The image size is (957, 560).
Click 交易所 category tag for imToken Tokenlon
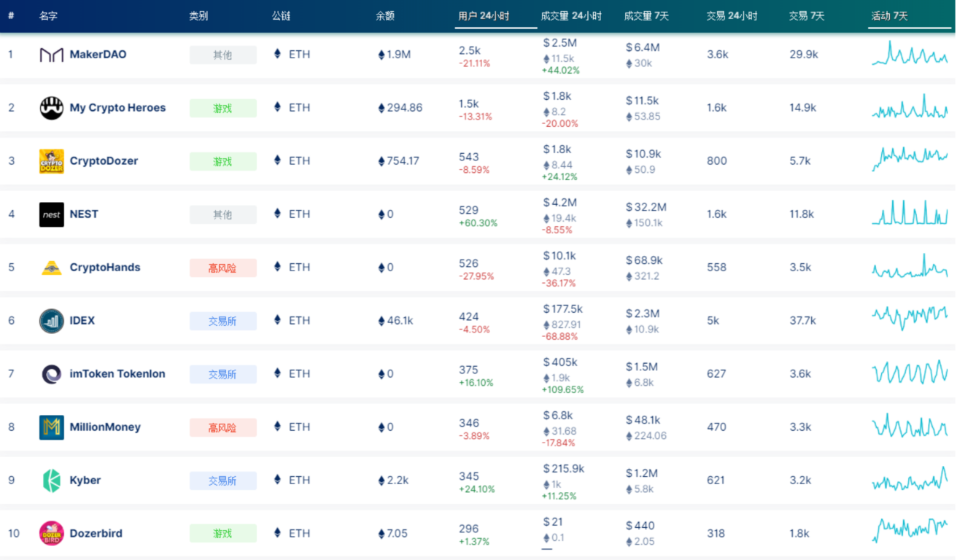[x=223, y=374]
